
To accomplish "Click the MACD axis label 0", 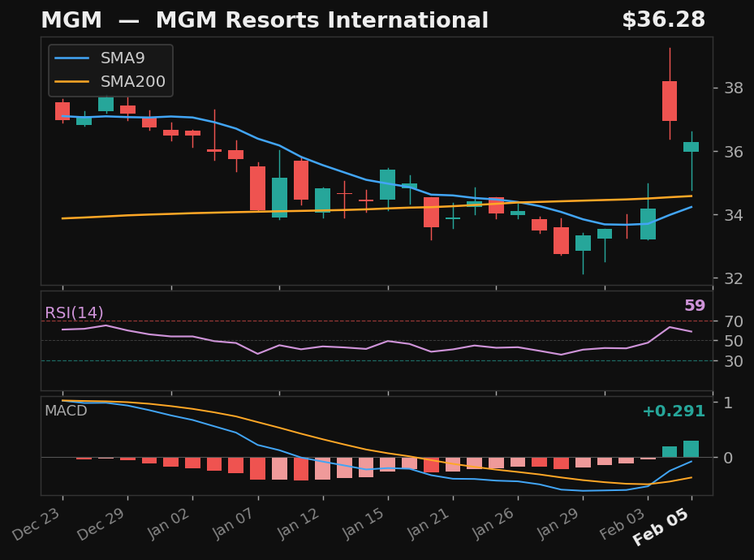I will (x=729, y=458).
